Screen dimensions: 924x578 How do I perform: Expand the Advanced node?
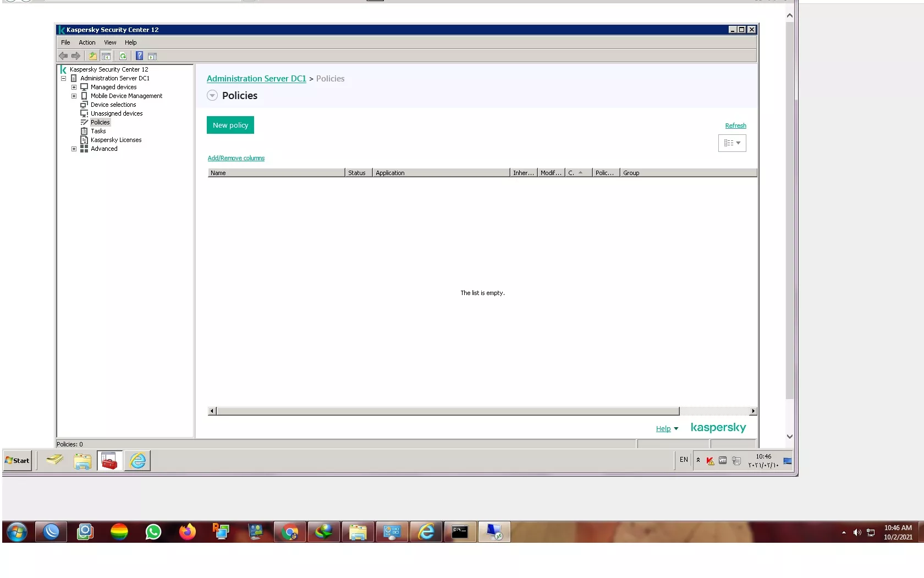[74, 149]
